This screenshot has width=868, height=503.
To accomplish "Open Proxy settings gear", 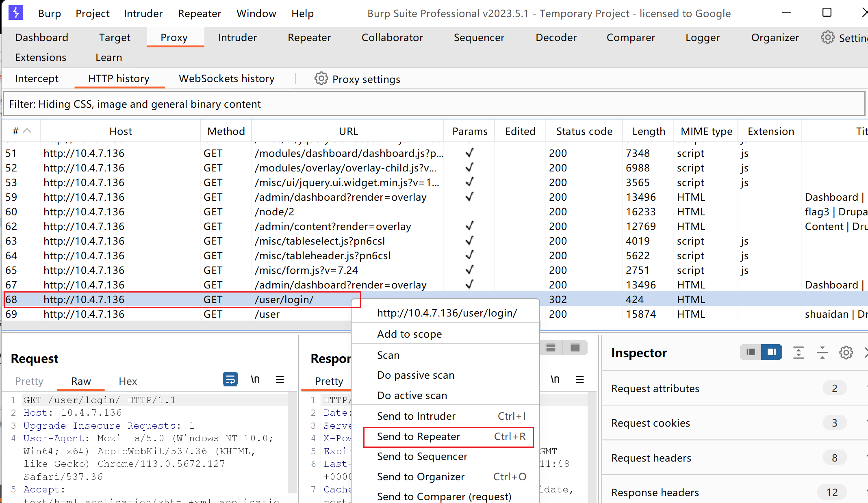I will point(321,78).
